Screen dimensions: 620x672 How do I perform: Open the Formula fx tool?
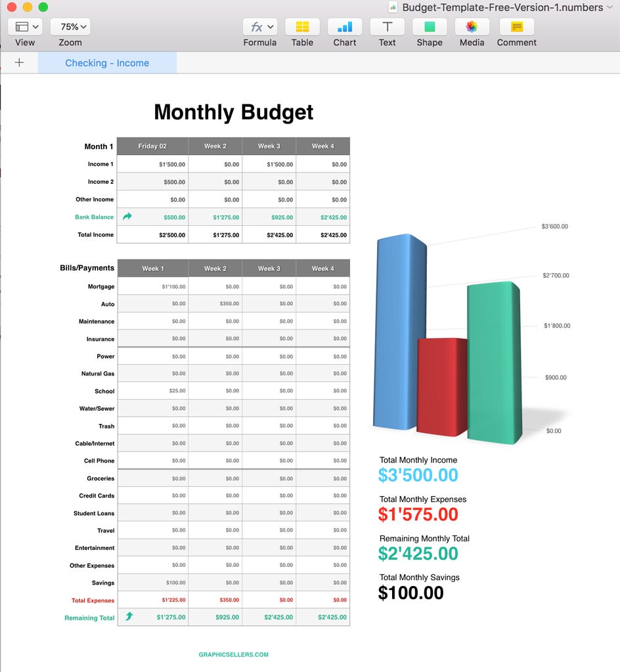click(x=255, y=27)
